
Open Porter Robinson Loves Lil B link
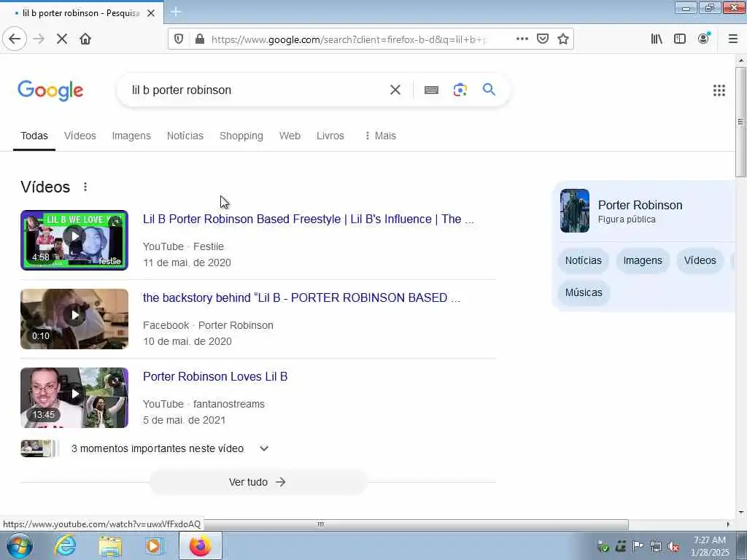click(215, 376)
